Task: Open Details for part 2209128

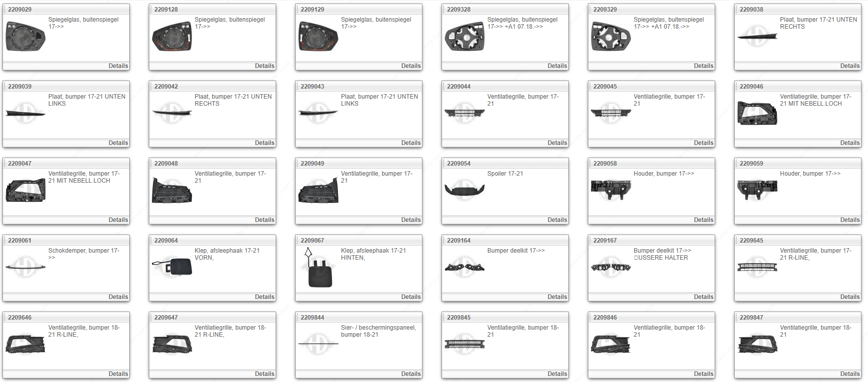Action: (x=265, y=66)
